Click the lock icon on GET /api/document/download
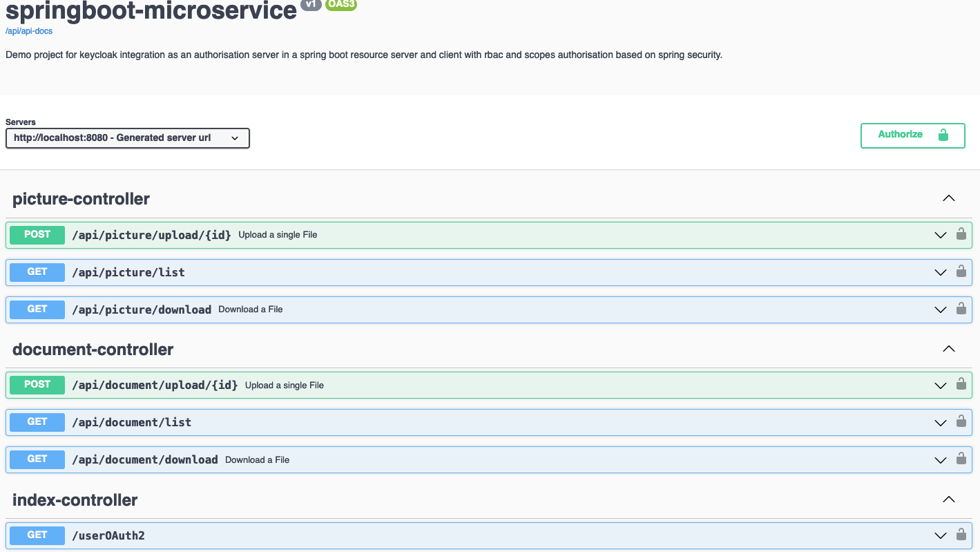The height and width of the screenshot is (552, 980). tap(961, 459)
